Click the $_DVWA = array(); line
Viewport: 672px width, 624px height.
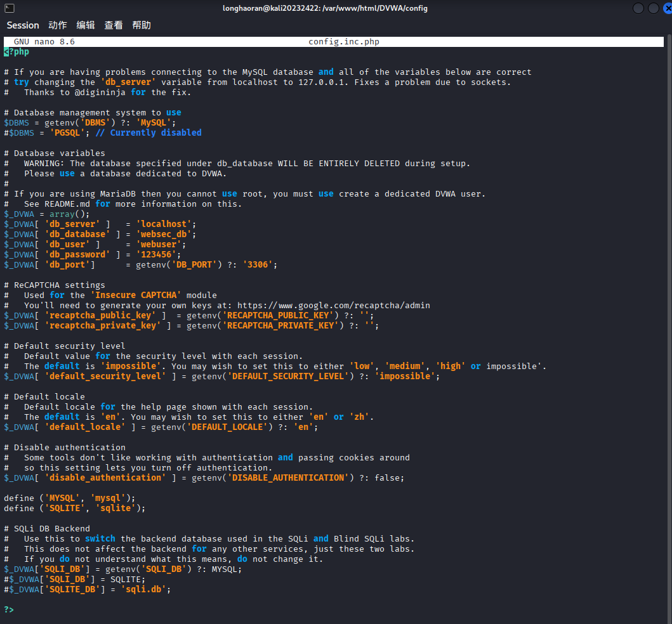coord(47,214)
